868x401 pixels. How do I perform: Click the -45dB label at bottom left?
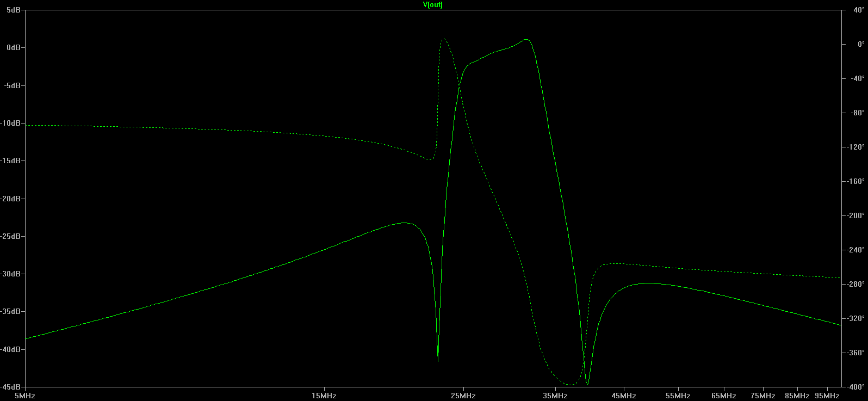(11, 387)
